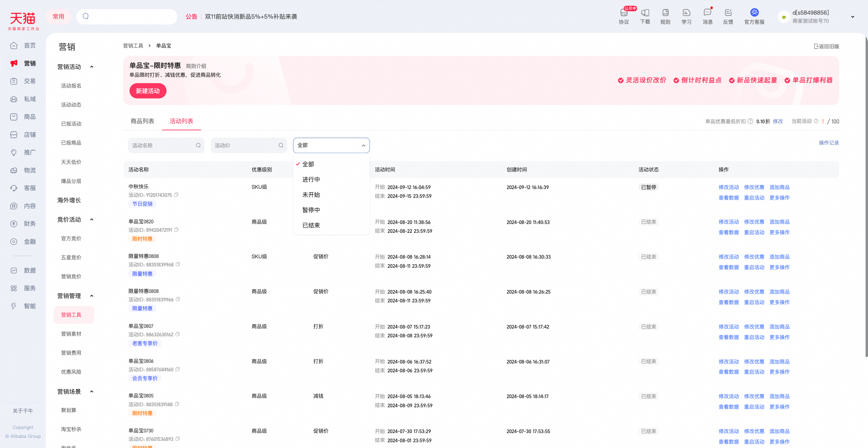Copy 中秋快乐 activity ID icon

176,195
